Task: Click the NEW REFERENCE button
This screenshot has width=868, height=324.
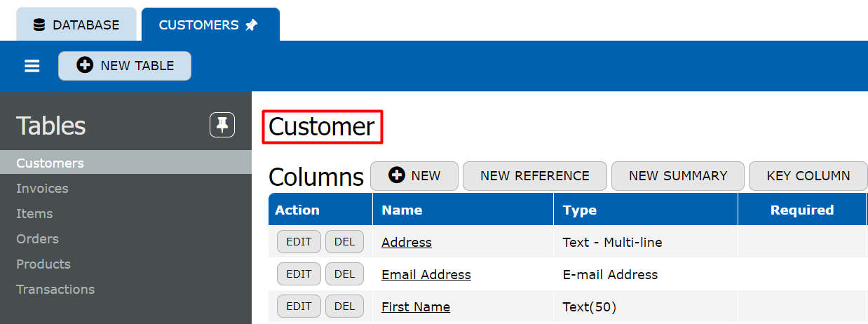Action: click(x=535, y=176)
